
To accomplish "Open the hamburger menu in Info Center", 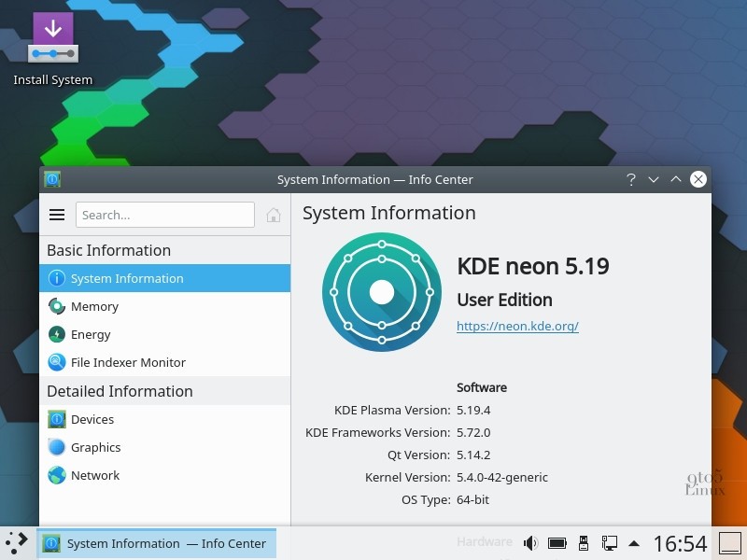I will tap(57, 215).
